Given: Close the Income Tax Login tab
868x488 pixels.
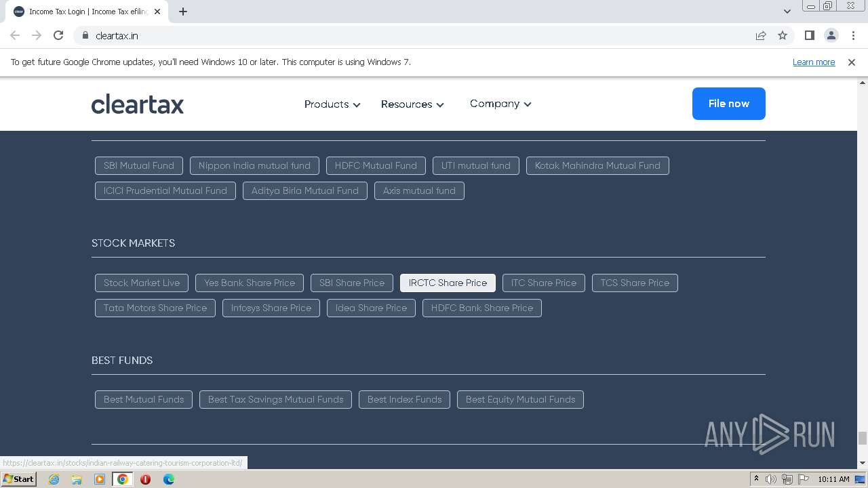Looking at the screenshot, I should click(x=158, y=12).
